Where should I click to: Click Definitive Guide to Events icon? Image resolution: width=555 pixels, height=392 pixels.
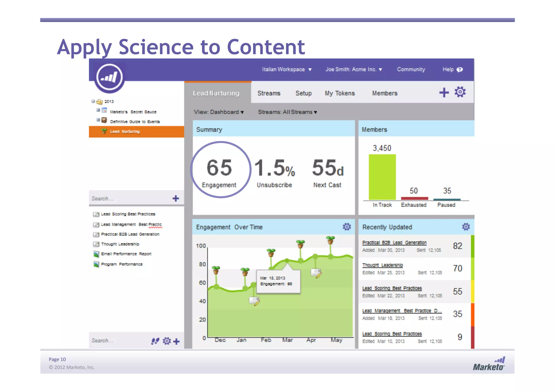(x=104, y=120)
